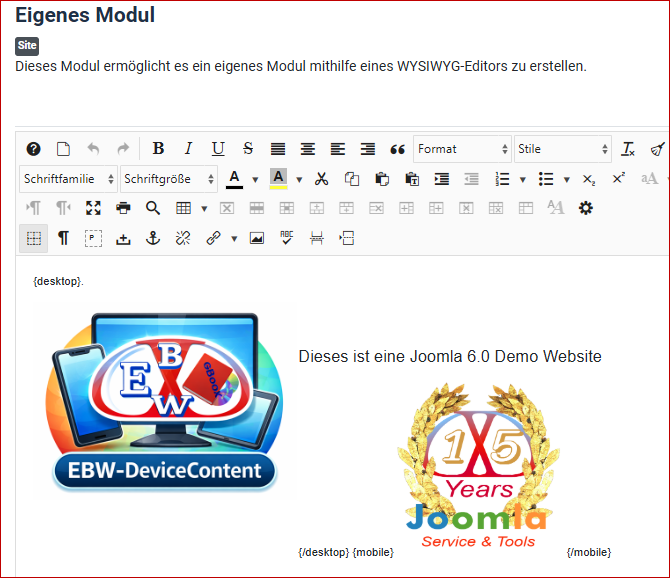
Task: Open the Stile styles dropdown
Action: [562, 149]
